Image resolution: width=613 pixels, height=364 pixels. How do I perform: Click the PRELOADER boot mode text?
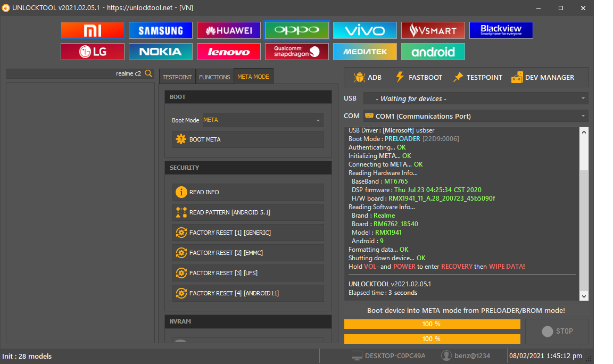pyautogui.click(x=402, y=139)
